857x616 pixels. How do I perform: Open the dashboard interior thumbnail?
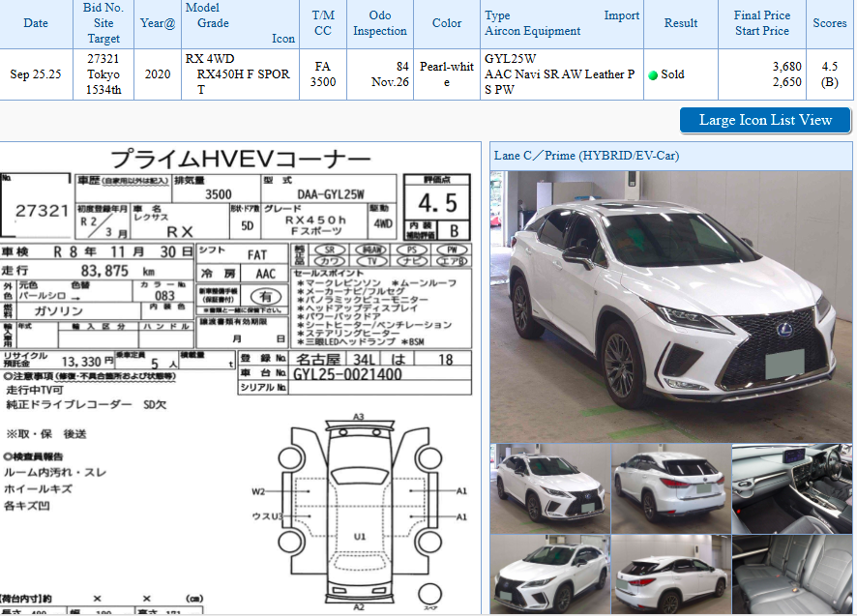point(791,488)
